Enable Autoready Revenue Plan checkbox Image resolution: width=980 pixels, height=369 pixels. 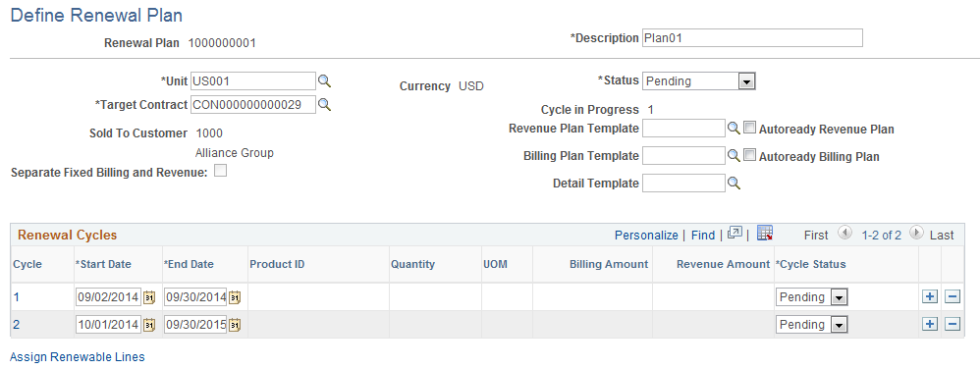[x=750, y=128]
